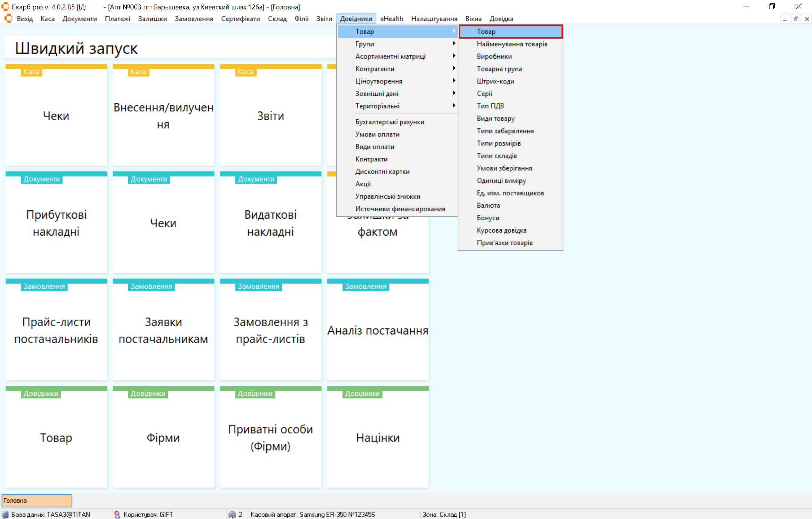Close the inner MDI child window
Image resolution: width=812 pixels, height=519 pixels.
point(807,19)
